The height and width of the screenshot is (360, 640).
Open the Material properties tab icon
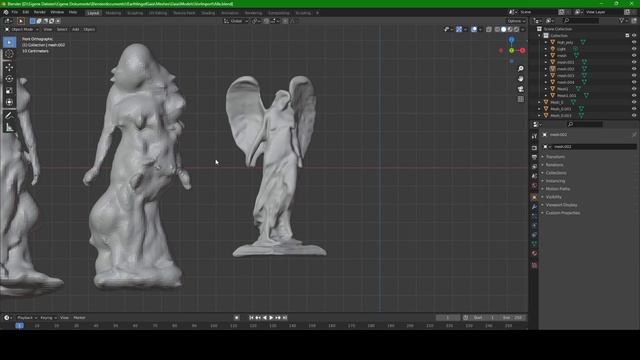click(534, 253)
